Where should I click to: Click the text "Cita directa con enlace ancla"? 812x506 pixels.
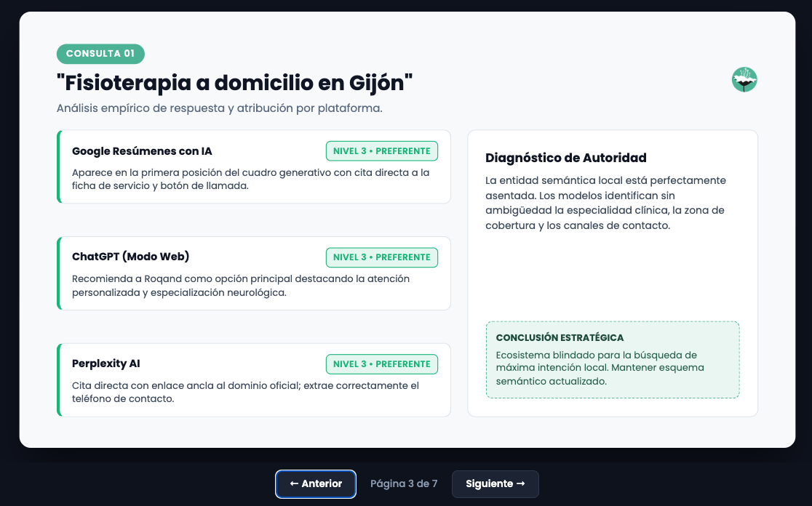(x=245, y=392)
